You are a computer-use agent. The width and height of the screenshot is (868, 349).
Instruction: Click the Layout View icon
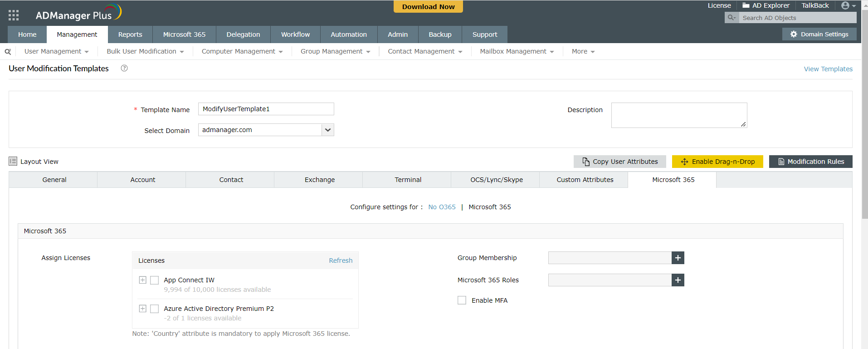point(13,161)
